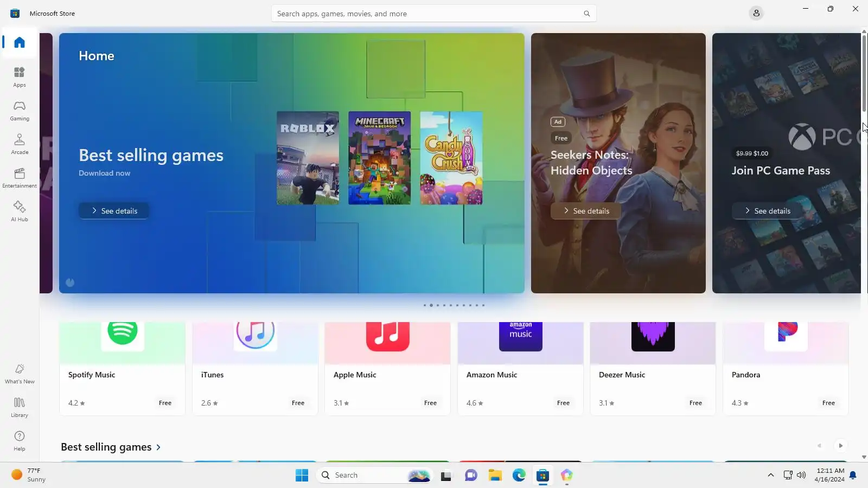Click the Roblox game thumbnail
868x488 pixels.
point(308,158)
